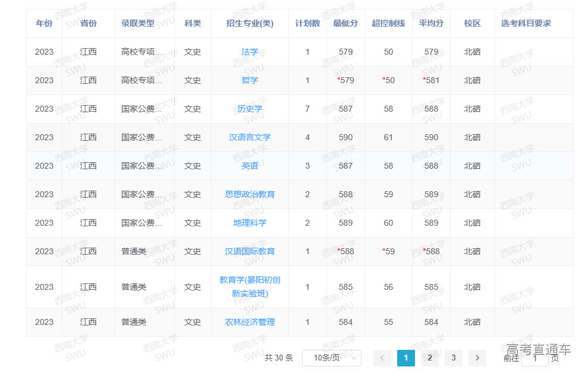This screenshot has width=588, height=373.
Task: Open the 英语 major link
Action: (x=250, y=166)
